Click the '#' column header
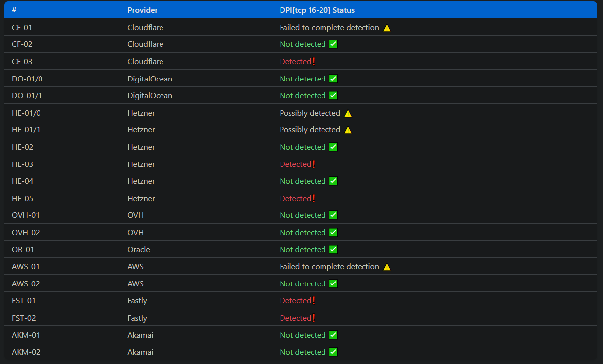Image resolution: width=603 pixels, height=364 pixels. (14, 10)
